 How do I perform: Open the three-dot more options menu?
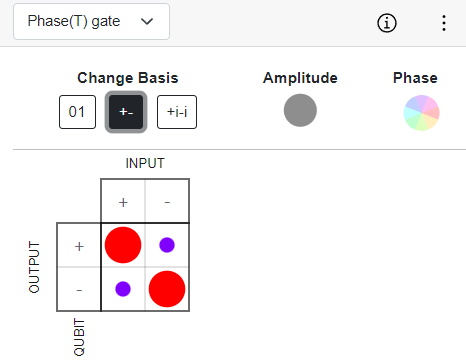pos(444,23)
